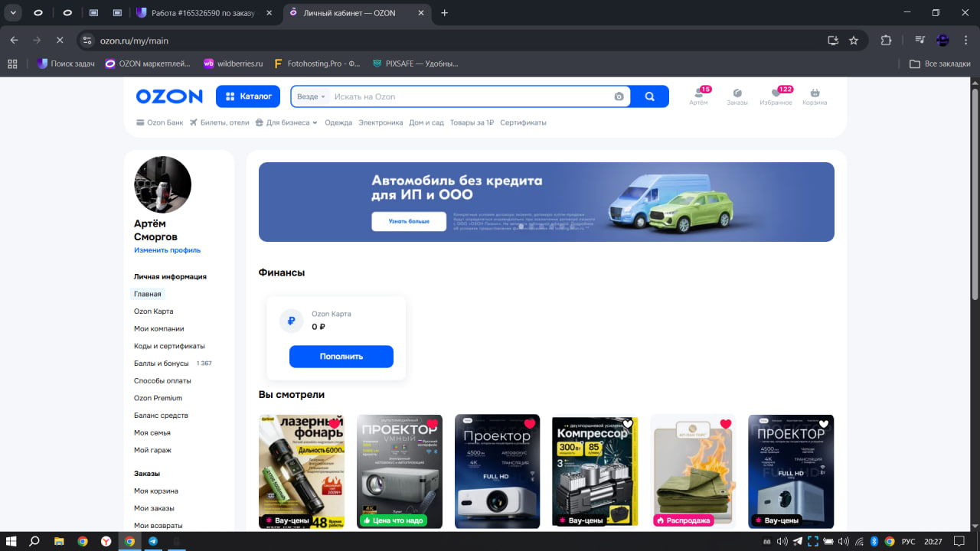980x551 pixels.
Task: Open the Одежда category link
Action: (338, 122)
